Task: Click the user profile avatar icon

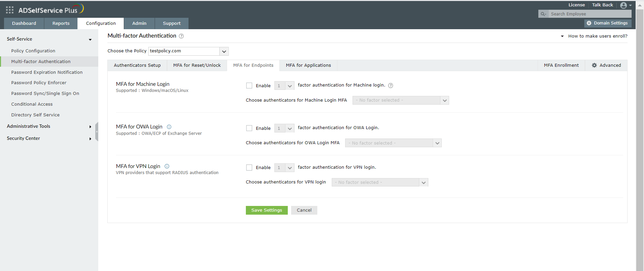Action: (624, 5)
